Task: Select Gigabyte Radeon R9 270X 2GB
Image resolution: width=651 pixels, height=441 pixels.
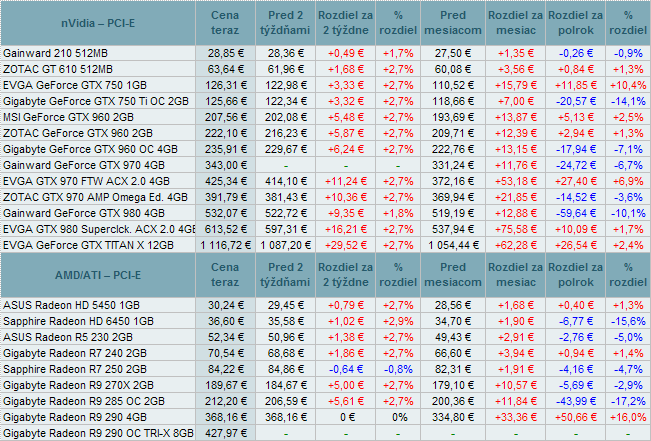Action: [x=78, y=385]
